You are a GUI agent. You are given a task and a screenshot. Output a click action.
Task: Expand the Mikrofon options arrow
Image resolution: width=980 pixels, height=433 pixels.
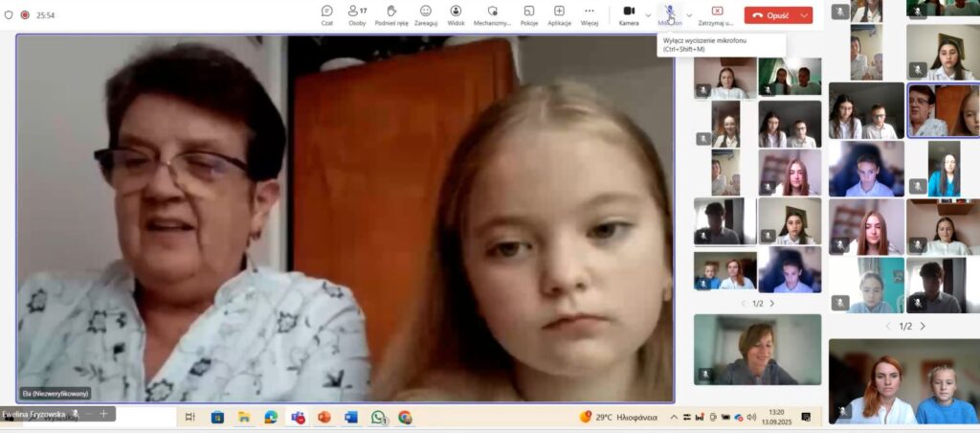click(x=689, y=15)
